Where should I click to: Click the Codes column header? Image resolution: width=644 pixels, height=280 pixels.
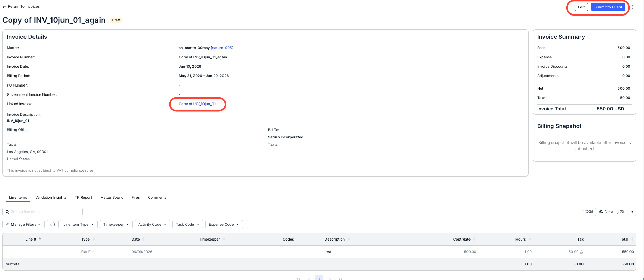288,239
